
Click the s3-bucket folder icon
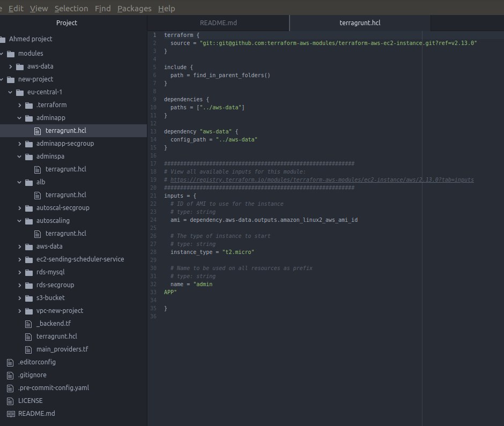pyautogui.click(x=29, y=298)
